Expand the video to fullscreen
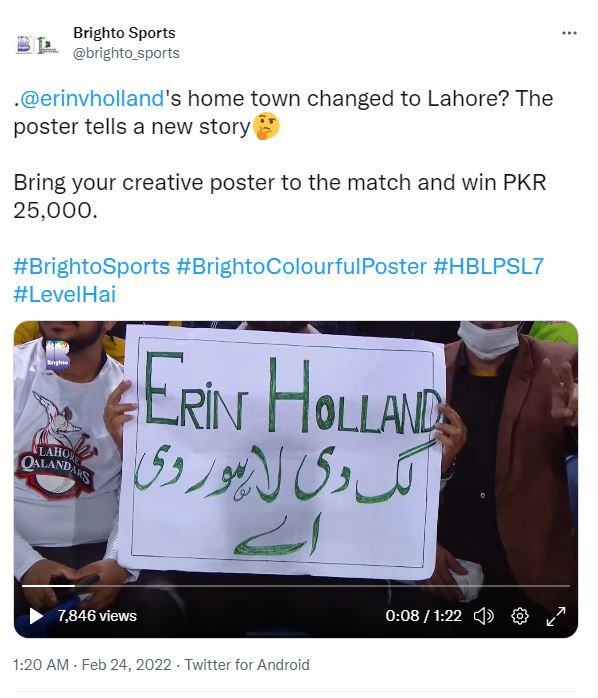Screen dimensions: 598x698 point(556,616)
